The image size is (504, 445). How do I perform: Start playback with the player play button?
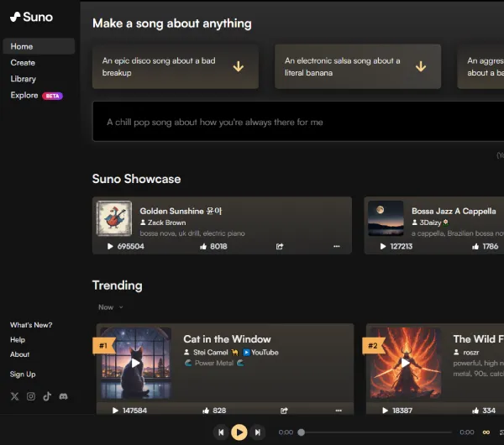[239, 432]
